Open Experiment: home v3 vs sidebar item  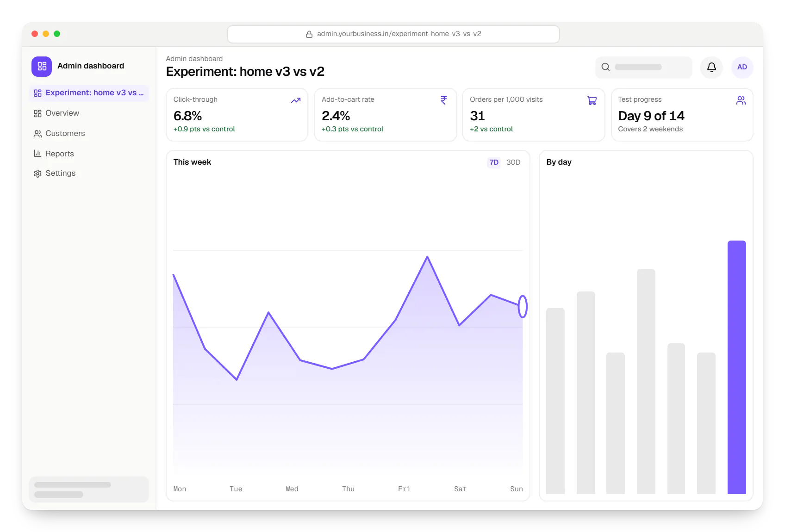click(x=89, y=93)
